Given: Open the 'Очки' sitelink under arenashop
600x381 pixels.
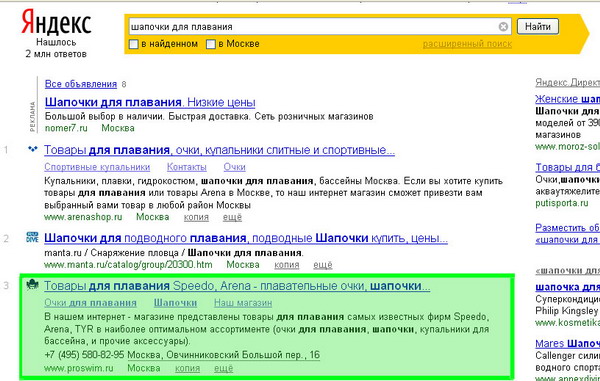Looking at the screenshot, I should pos(235,167).
